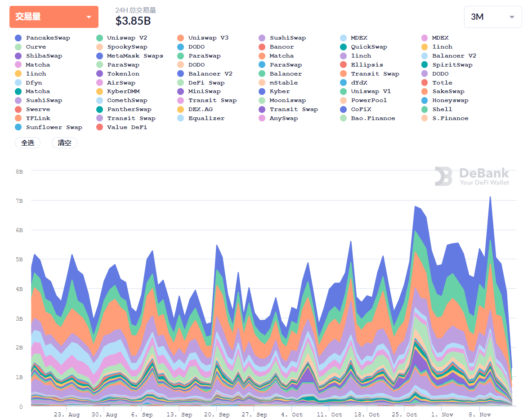Image resolution: width=532 pixels, height=420 pixels.
Task: Click the Bao.Finance legend marker
Action: (344, 118)
